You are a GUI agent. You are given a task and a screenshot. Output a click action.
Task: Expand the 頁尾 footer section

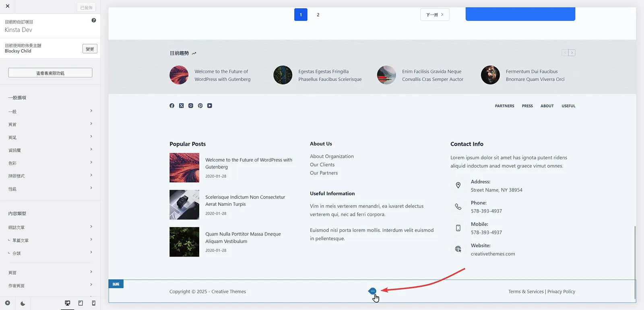[50, 137]
